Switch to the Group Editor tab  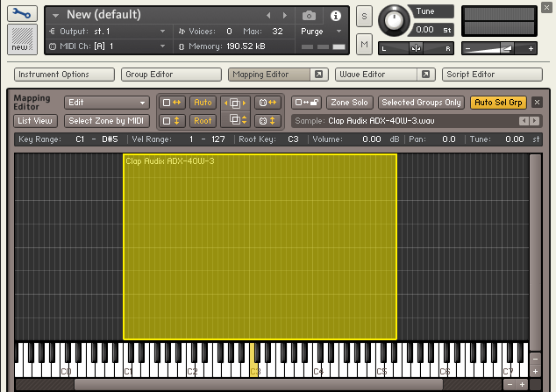170,75
